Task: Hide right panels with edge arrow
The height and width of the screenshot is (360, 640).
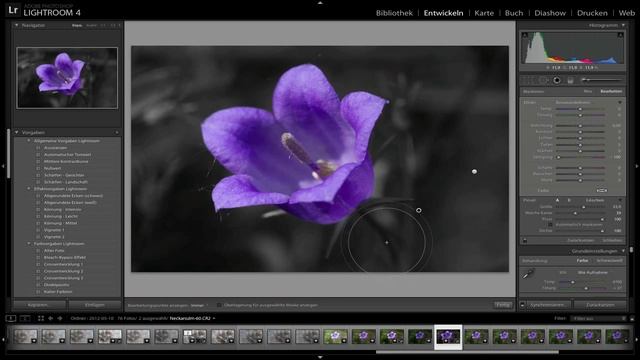Action: click(637, 166)
